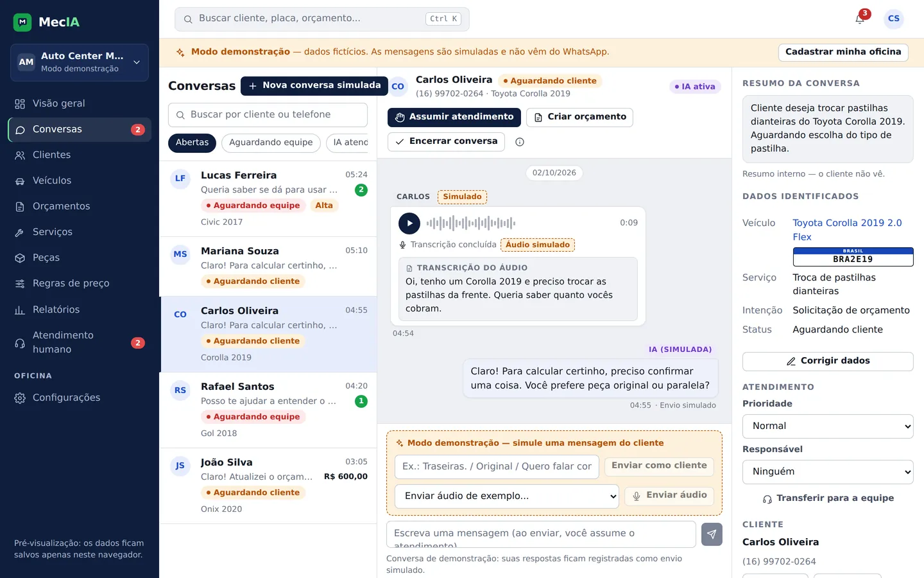The height and width of the screenshot is (578, 924).
Task: Click the Atendimento humano headset icon
Action: pos(20,342)
